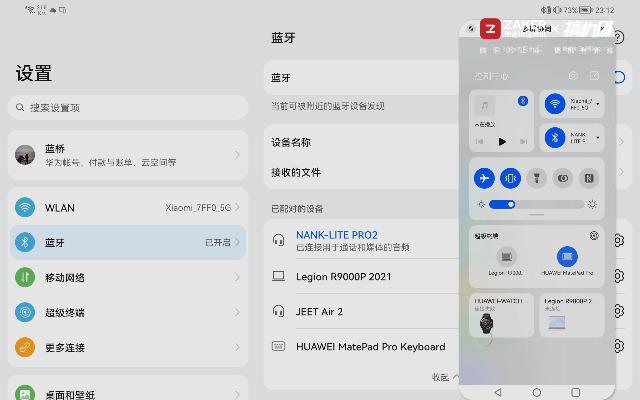The image size is (640, 400).
Task: Tap phone window back navigation button
Action: [x=498, y=392]
